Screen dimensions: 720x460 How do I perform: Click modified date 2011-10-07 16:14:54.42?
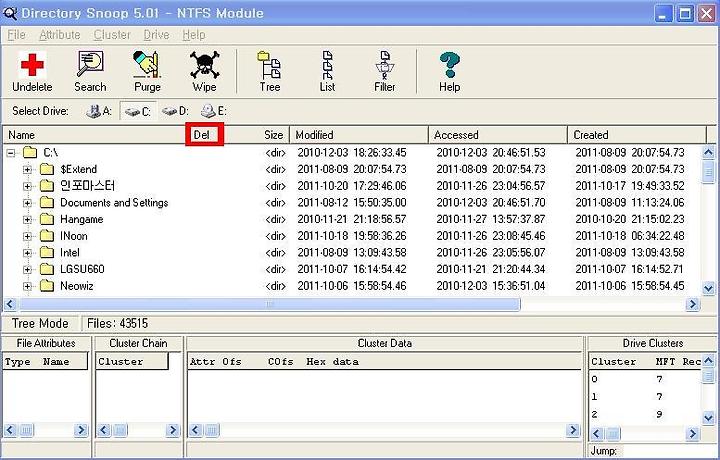(352, 269)
